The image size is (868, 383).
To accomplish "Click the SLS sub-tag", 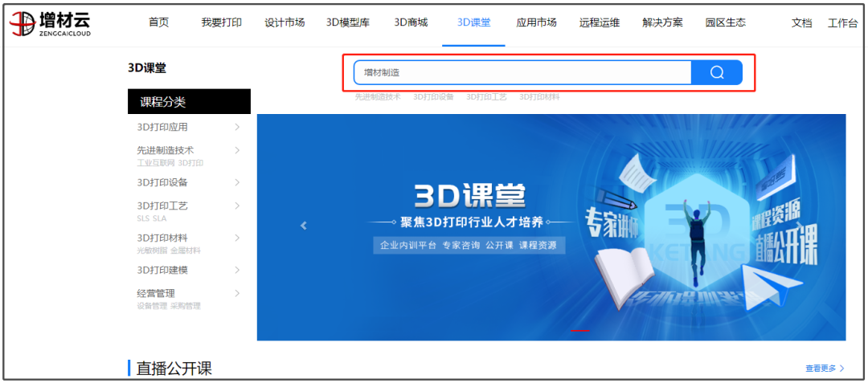I will 143,218.
